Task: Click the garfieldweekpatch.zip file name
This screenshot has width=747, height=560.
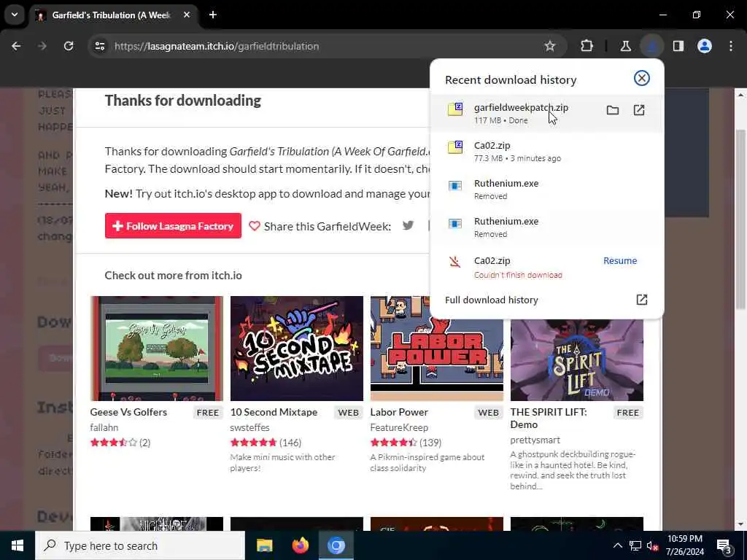Action: point(521,108)
